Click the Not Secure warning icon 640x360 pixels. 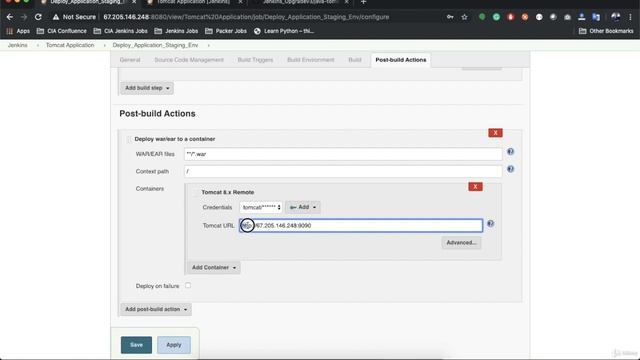56,17
